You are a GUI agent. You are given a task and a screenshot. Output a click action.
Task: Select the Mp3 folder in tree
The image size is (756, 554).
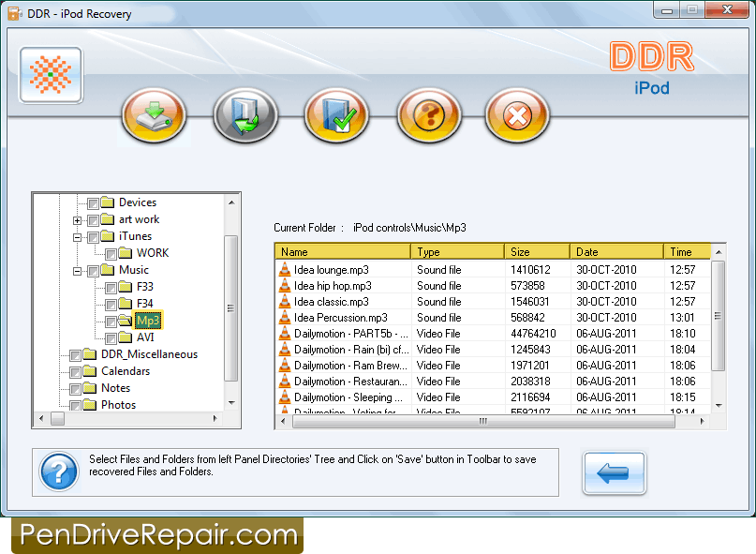click(148, 321)
